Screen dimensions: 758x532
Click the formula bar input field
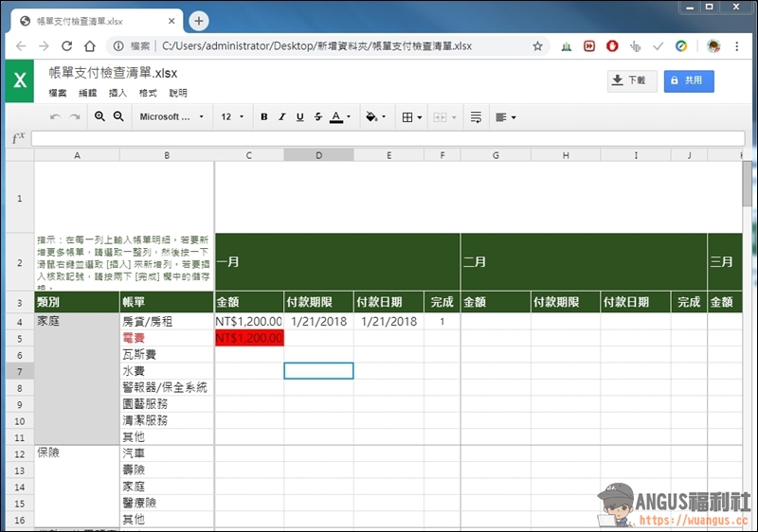(388, 138)
